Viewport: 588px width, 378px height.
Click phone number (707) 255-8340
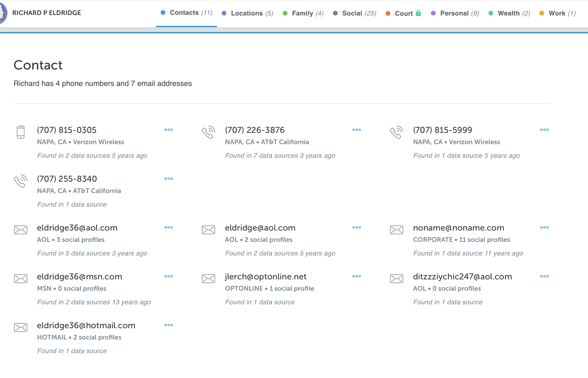pyautogui.click(x=67, y=179)
